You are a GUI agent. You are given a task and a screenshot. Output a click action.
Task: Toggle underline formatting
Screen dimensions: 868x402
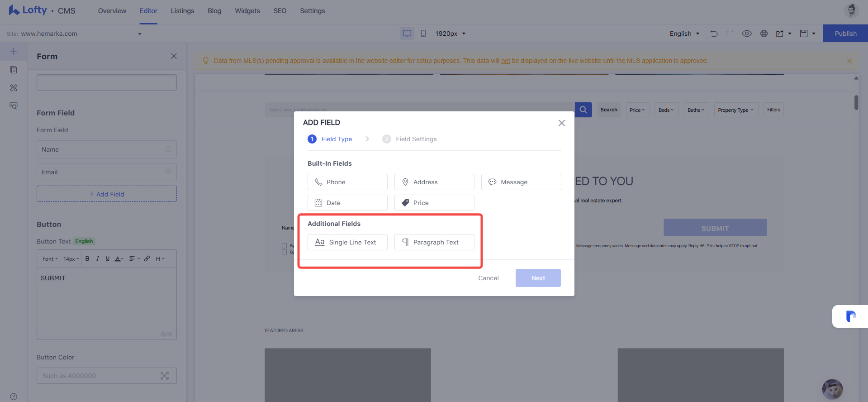click(x=107, y=258)
